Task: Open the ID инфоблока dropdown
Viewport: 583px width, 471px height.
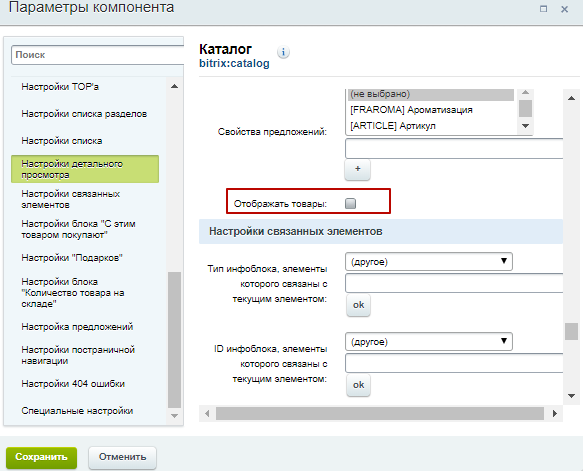Action: click(x=429, y=341)
